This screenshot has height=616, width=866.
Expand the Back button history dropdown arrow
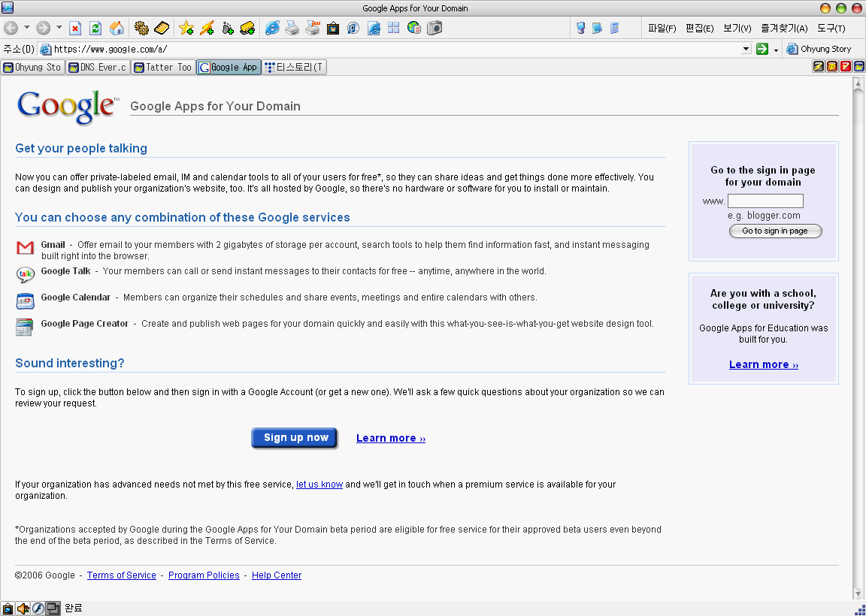tap(26, 28)
